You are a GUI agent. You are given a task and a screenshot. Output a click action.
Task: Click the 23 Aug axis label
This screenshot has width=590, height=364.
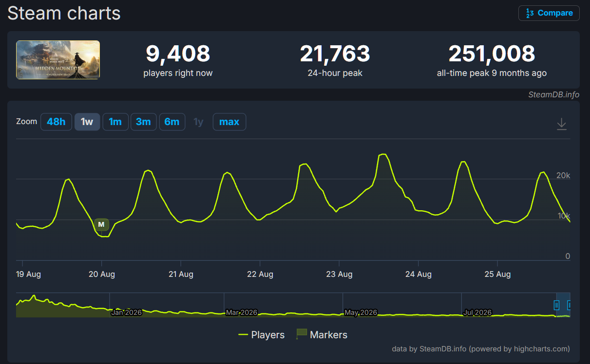339,274
